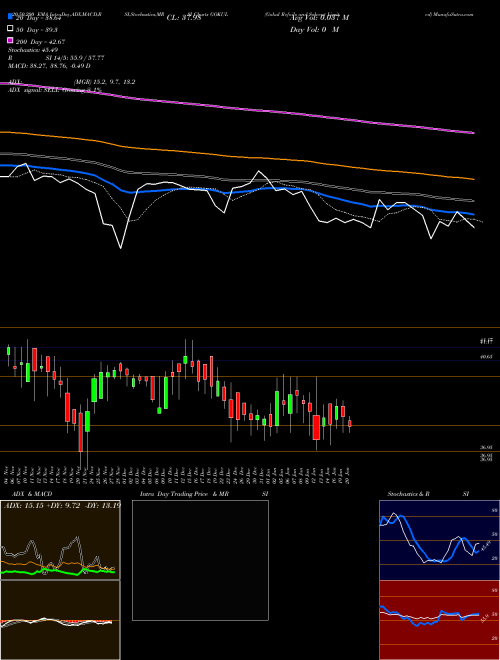
Task: Select the '50 Day = 39.8' legend text
Action: [37, 30]
